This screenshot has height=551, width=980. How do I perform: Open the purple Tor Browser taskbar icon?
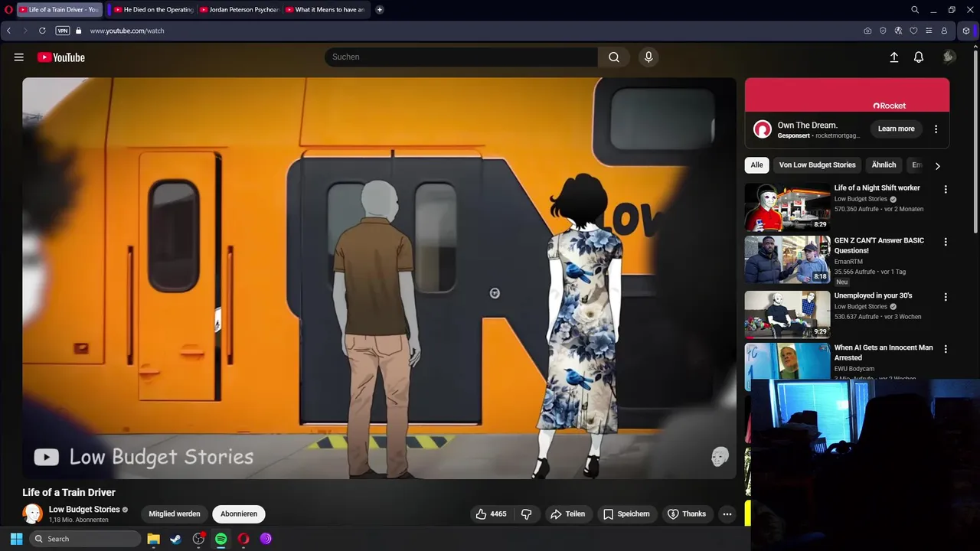pos(266,539)
